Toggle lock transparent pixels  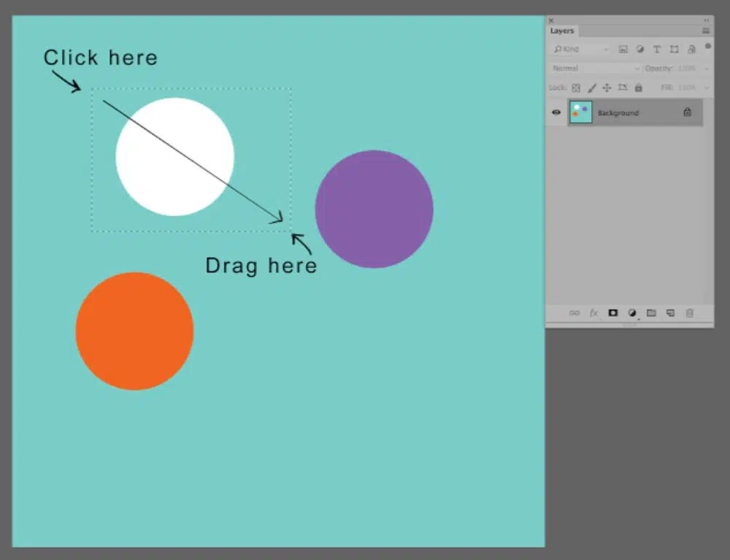(576, 88)
